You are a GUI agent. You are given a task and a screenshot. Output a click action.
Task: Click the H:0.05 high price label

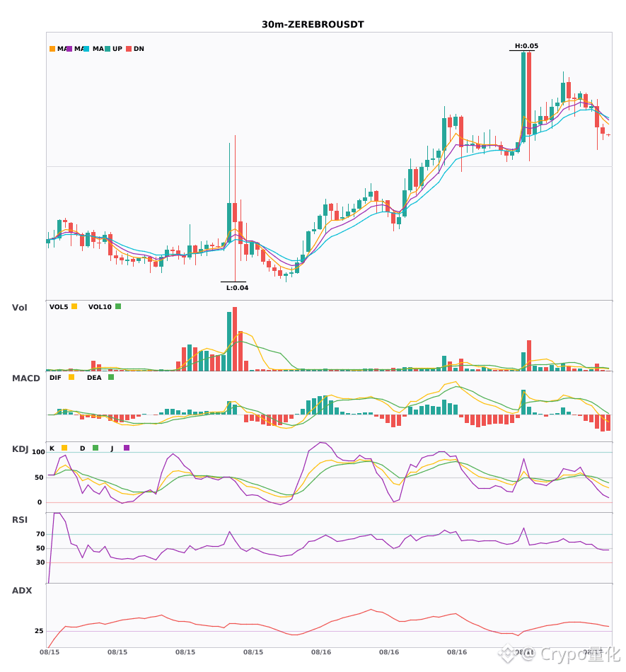coord(526,46)
